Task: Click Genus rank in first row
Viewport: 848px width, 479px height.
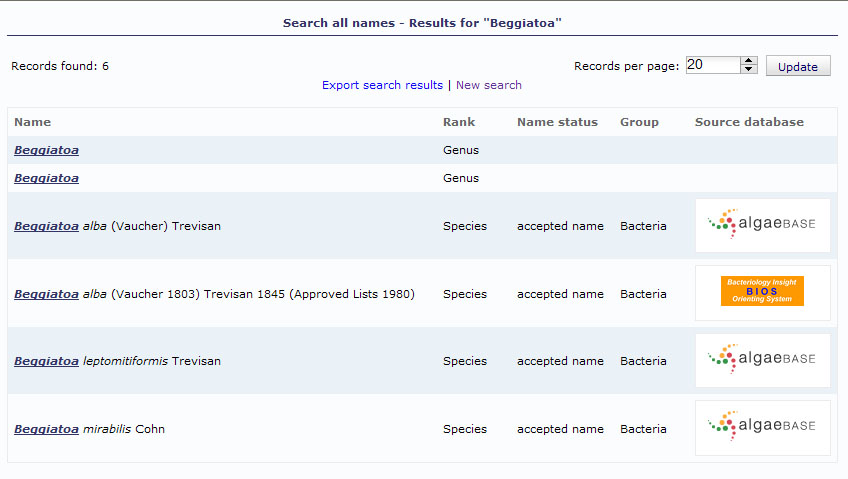Action: (461, 150)
